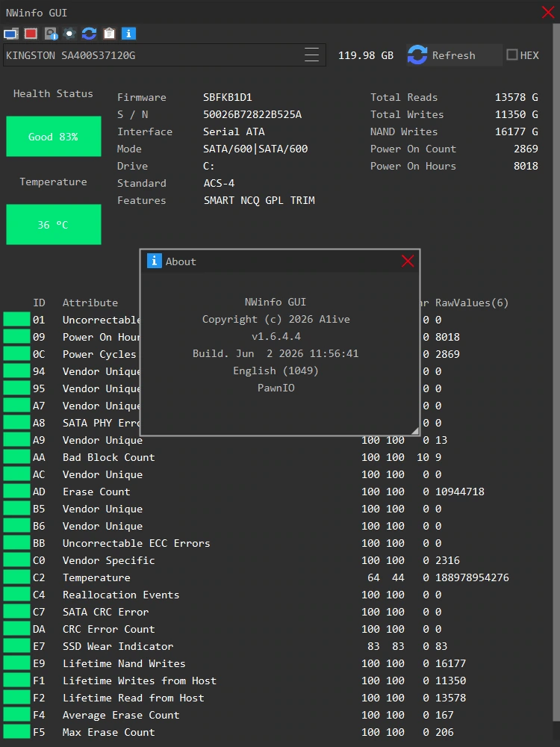Click the clipboard copy toolbar icon
The image size is (560, 747).
(x=109, y=34)
